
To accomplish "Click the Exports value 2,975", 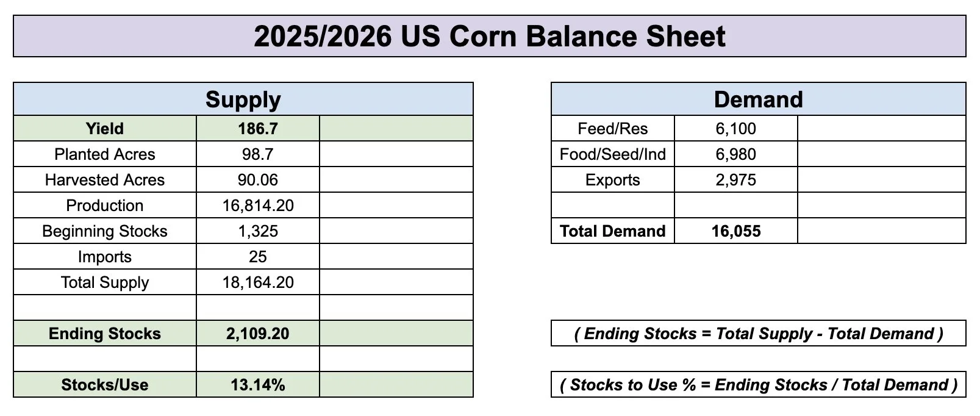I will [736, 180].
